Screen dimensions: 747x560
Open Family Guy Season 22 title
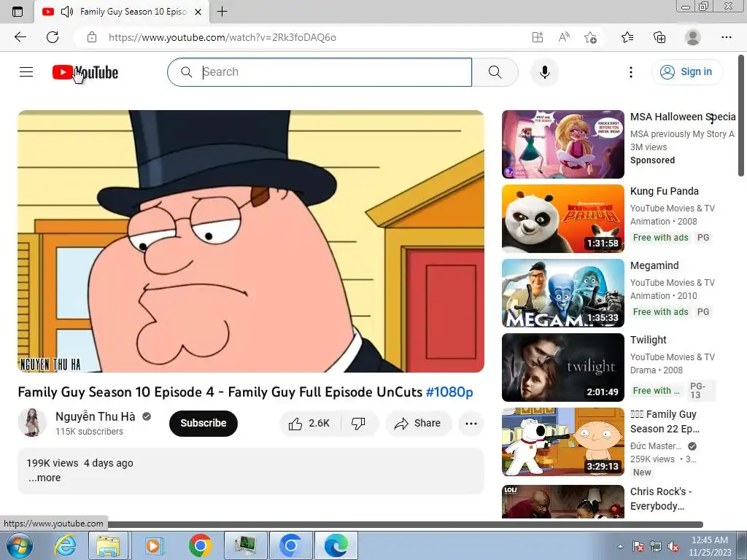665,421
